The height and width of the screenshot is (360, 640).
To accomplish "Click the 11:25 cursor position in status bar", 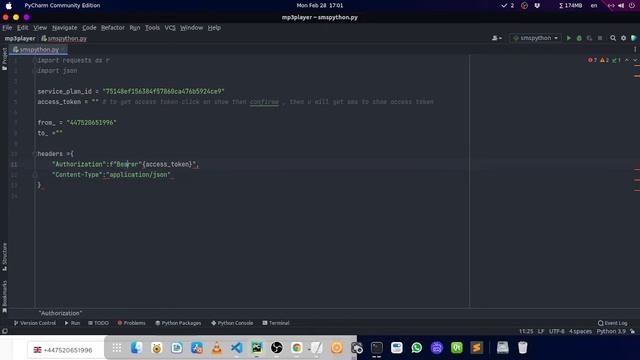I will point(526,331).
